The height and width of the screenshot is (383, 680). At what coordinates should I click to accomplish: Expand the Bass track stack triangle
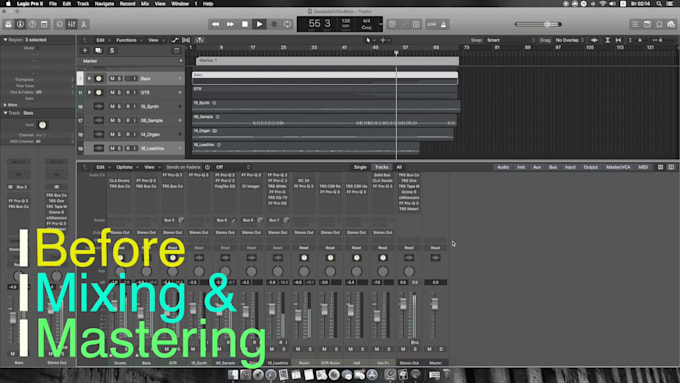pyautogui.click(x=89, y=79)
